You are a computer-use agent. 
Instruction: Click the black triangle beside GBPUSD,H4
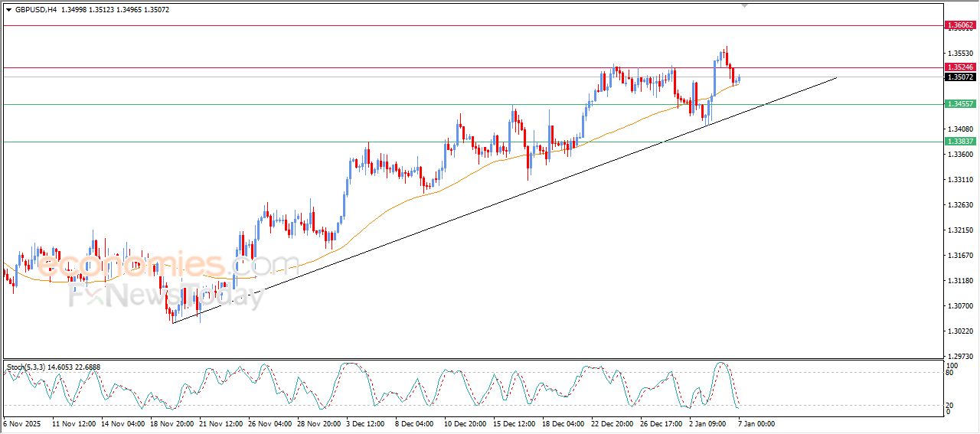pos(8,10)
